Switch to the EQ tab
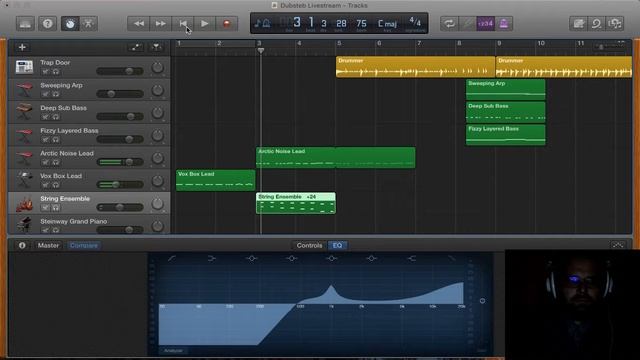Viewport: 640px width, 360px height. pyautogui.click(x=337, y=245)
